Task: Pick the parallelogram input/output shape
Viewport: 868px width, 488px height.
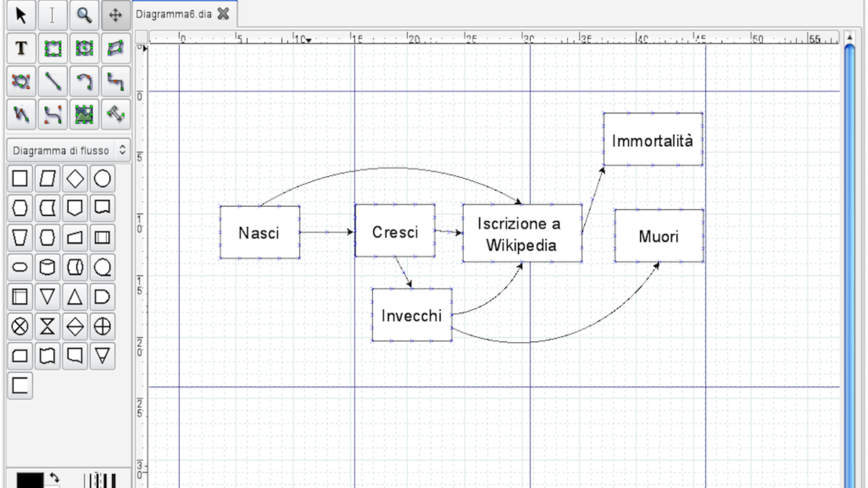Action: coord(48,178)
